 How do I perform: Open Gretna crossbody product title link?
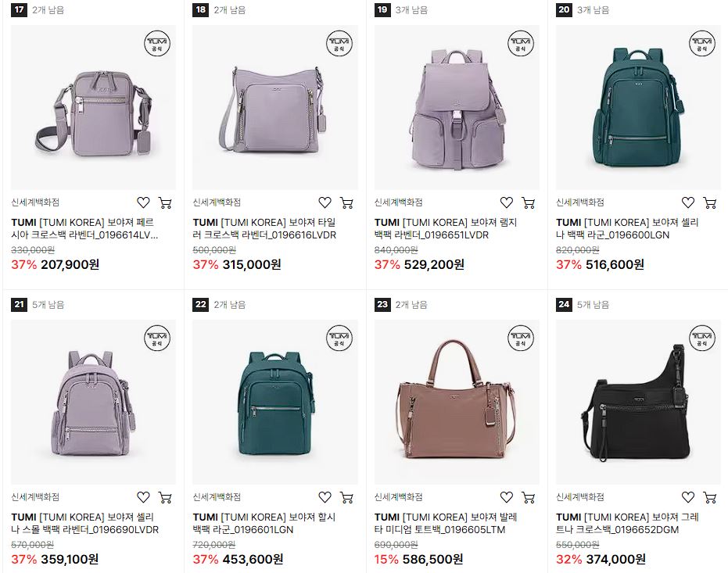(627, 523)
